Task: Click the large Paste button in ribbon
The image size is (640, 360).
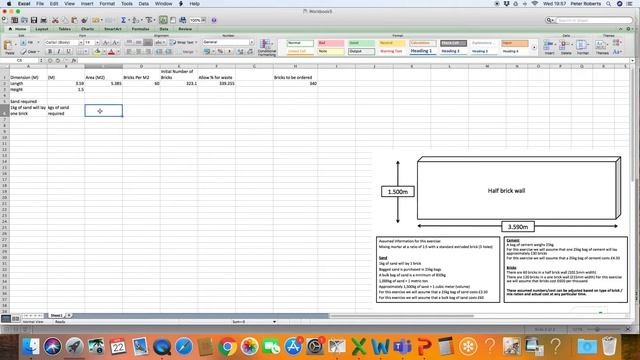Action: click(9, 47)
